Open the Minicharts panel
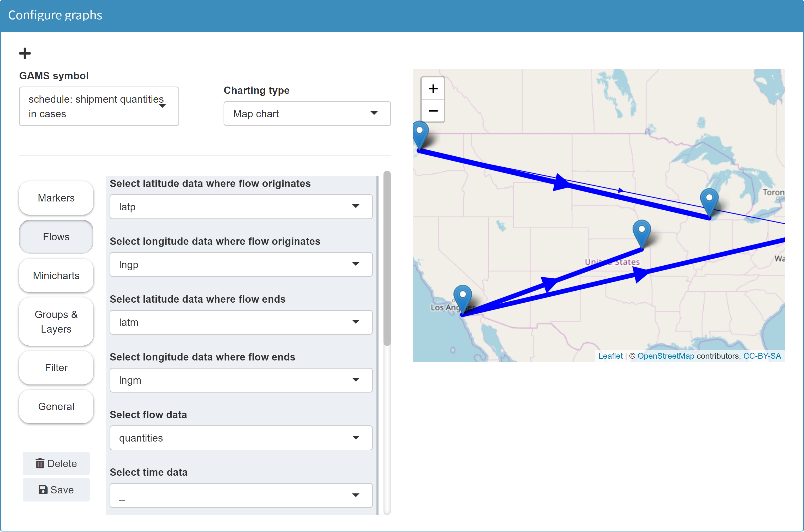The image size is (804, 532). pyautogui.click(x=56, y=276)
